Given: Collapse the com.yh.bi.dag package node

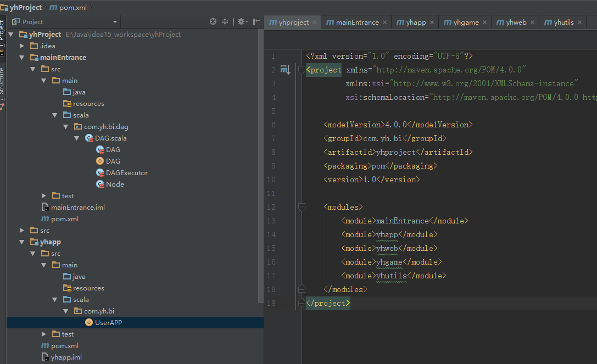Looking at the screenshot, I should tap(66, 126).
